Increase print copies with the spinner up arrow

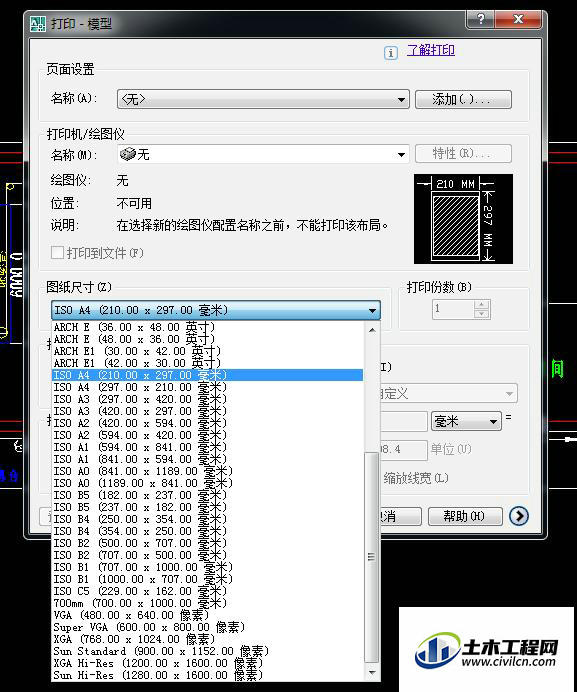coord(481,305)
